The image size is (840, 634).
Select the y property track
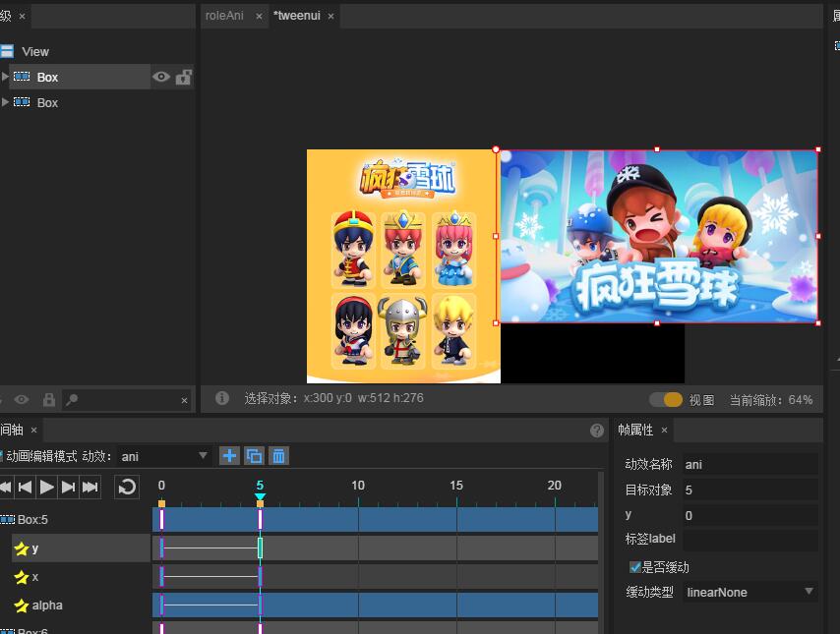tap(81, 548)
